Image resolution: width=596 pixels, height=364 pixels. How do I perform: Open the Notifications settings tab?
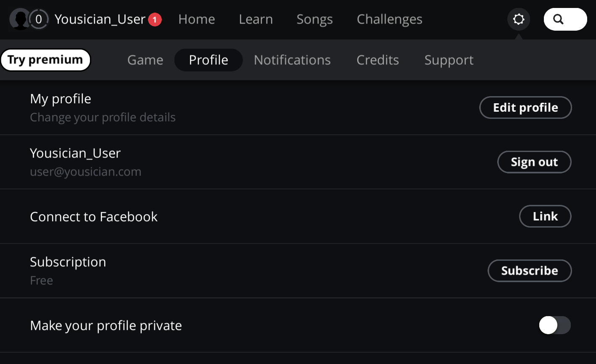pyautogui.click(x=292, y=60)
